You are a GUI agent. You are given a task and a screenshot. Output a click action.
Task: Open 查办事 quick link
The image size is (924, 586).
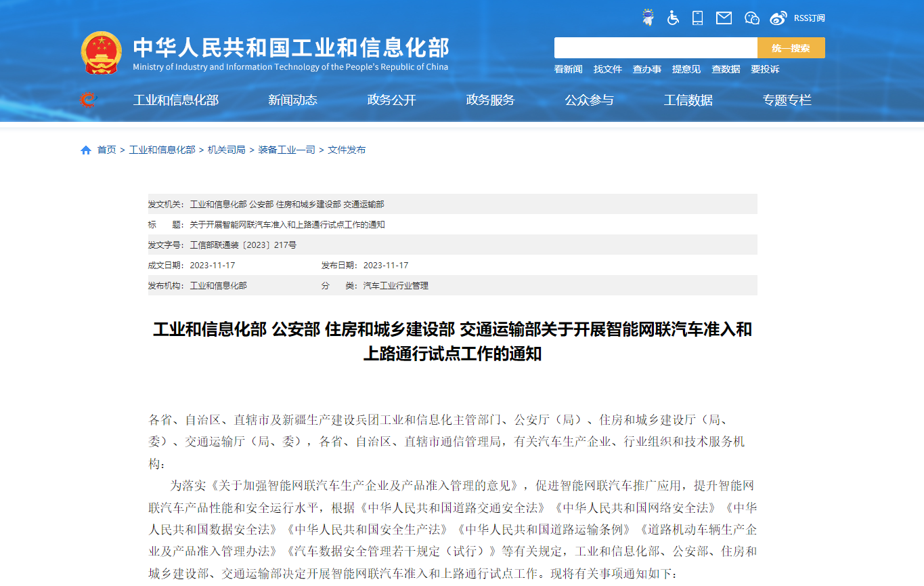coord(647,69)
